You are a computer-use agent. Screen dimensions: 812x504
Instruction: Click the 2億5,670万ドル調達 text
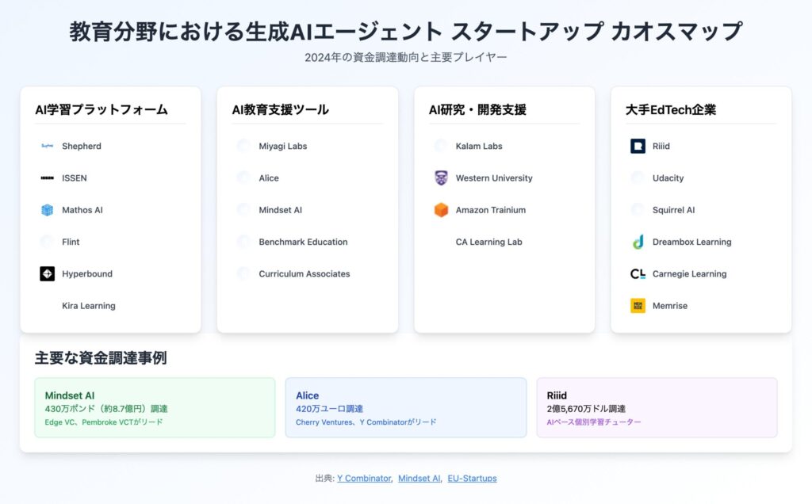(x=586, y=409)
